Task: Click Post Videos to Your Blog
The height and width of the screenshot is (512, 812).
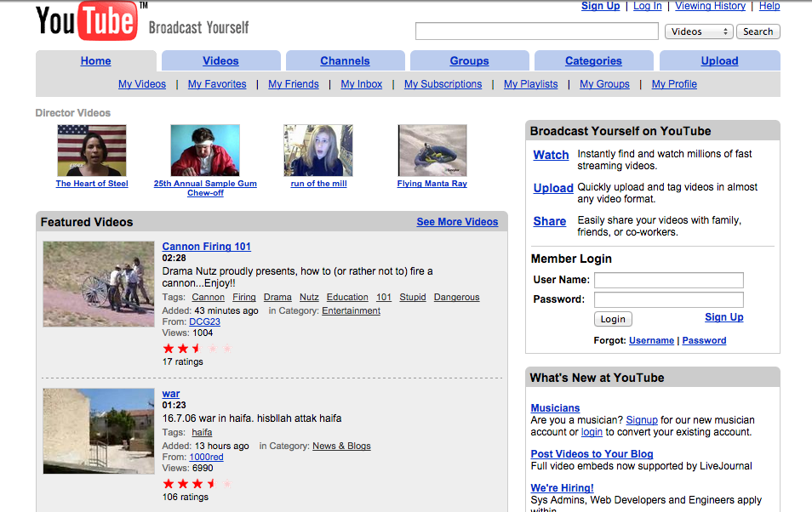Action: click(592, 454)
